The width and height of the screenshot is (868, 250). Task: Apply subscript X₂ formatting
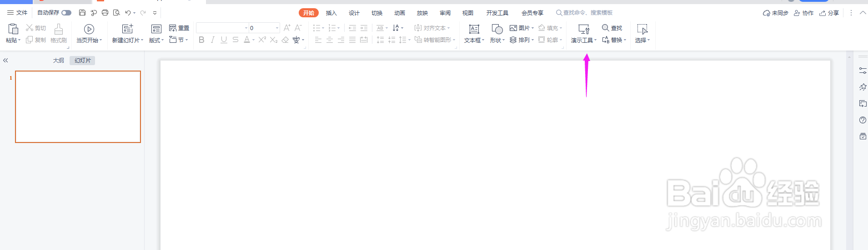point(274,40)
